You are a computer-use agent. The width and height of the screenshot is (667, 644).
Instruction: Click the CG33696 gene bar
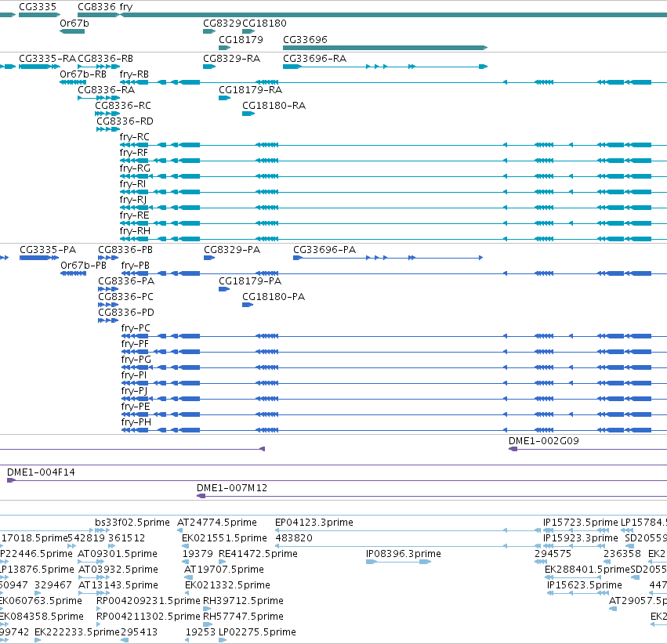click(385, 48)
